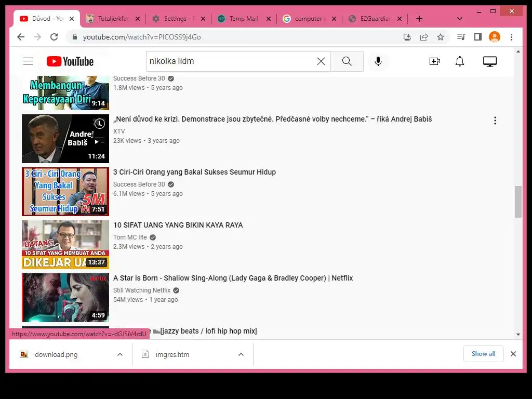Open download.png from downloads bar

pyautogui.click(x=56, y=354)
